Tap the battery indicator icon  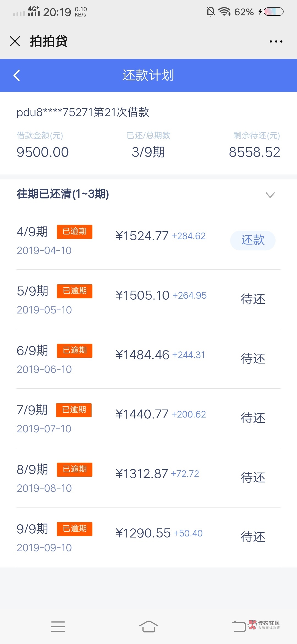point(273,12)
